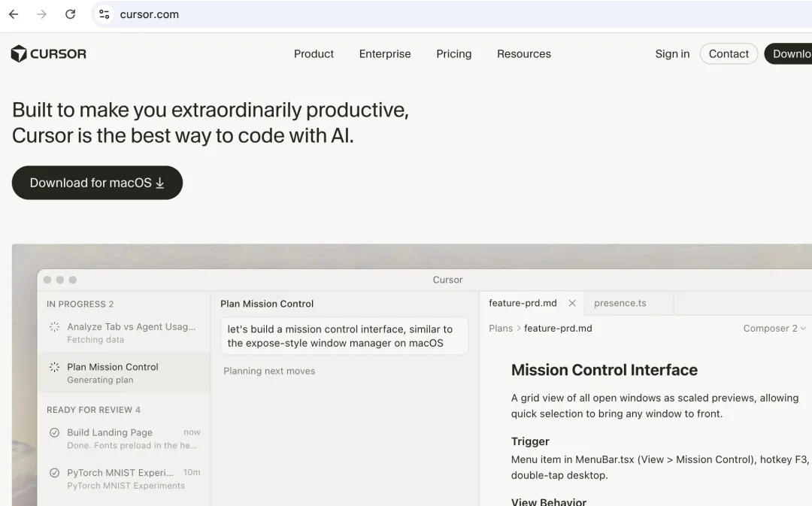Open site information icon in address bar
The width and height of the screenshot is (812, 506).
[x=104, y=14]
